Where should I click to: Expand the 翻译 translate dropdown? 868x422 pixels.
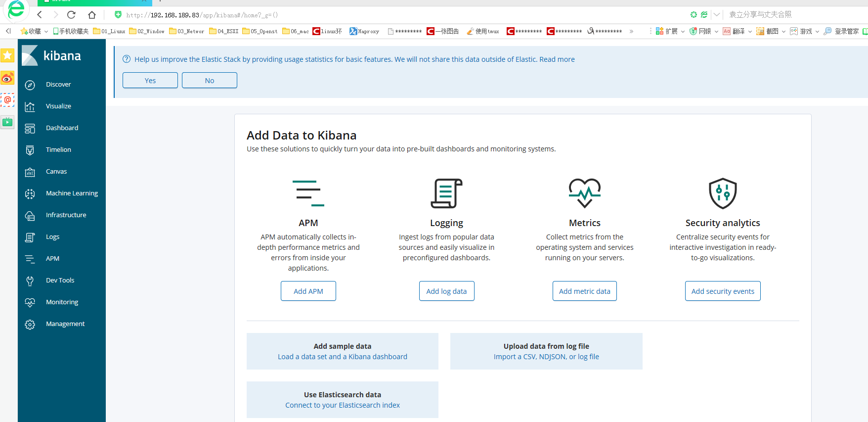coord(750,31)
